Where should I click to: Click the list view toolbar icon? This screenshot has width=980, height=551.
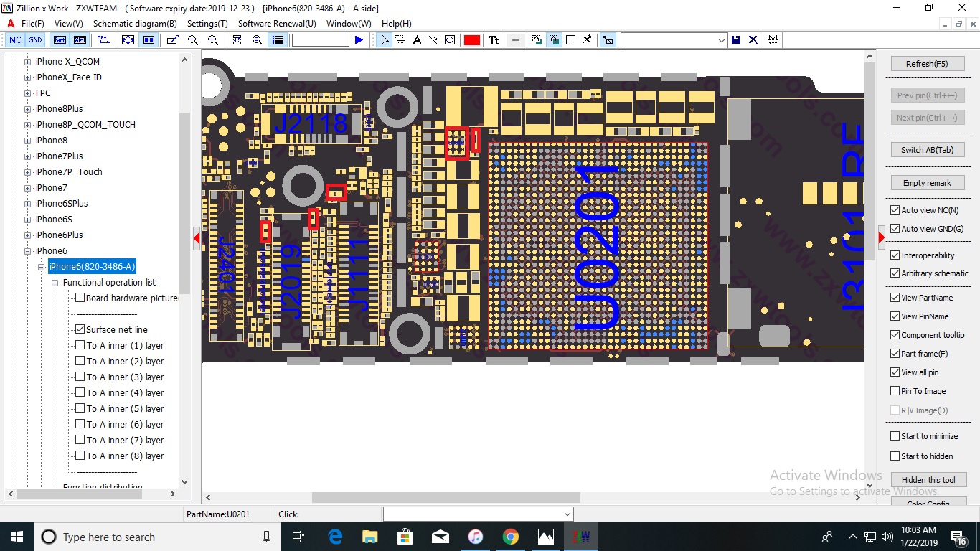pyautogui.click(x=278, y=40)
